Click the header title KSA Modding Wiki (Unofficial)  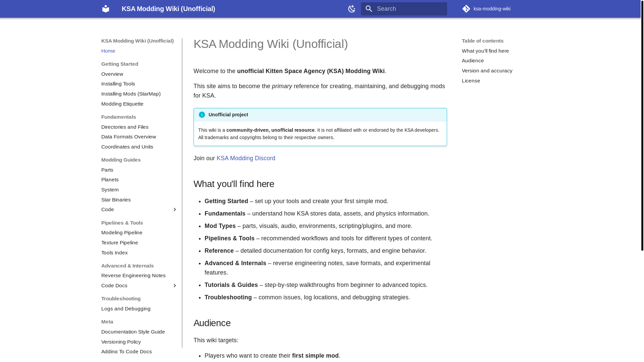point(168,9)
